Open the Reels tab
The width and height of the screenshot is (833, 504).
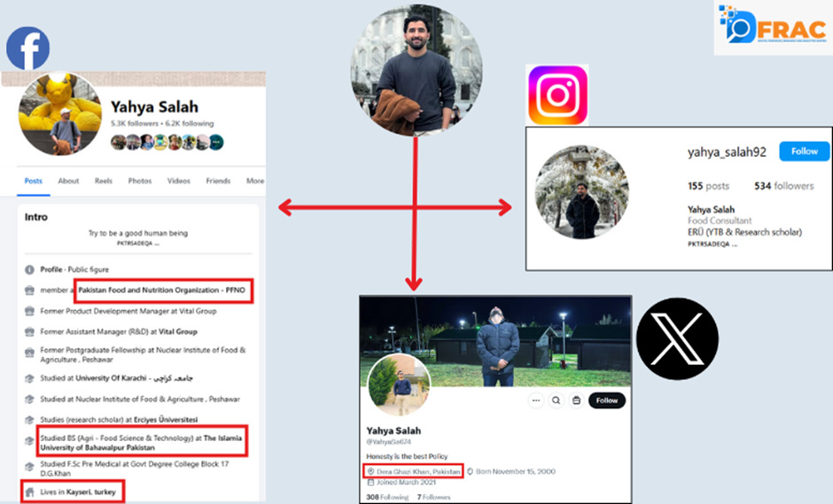(104, 181)
